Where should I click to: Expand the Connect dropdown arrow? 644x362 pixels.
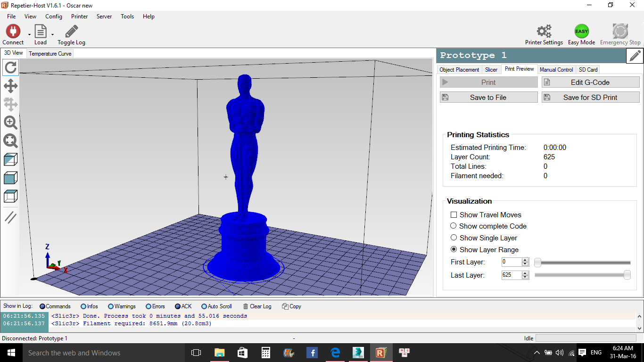tap(29, 34)
